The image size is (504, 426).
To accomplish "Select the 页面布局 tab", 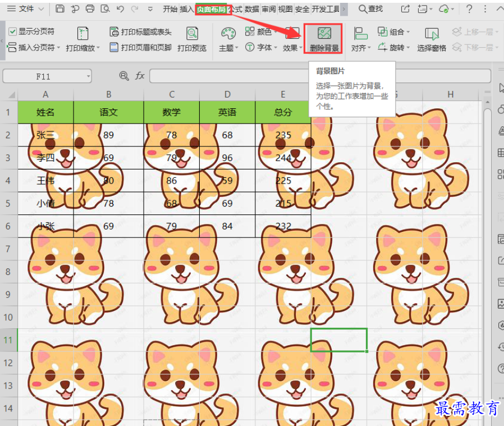I will pyautogui.click(x=212, y=10).
